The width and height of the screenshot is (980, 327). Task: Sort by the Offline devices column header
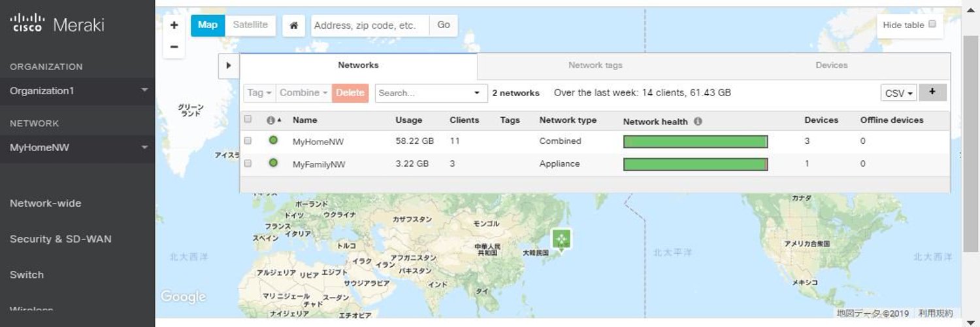[x=892, y=120]
